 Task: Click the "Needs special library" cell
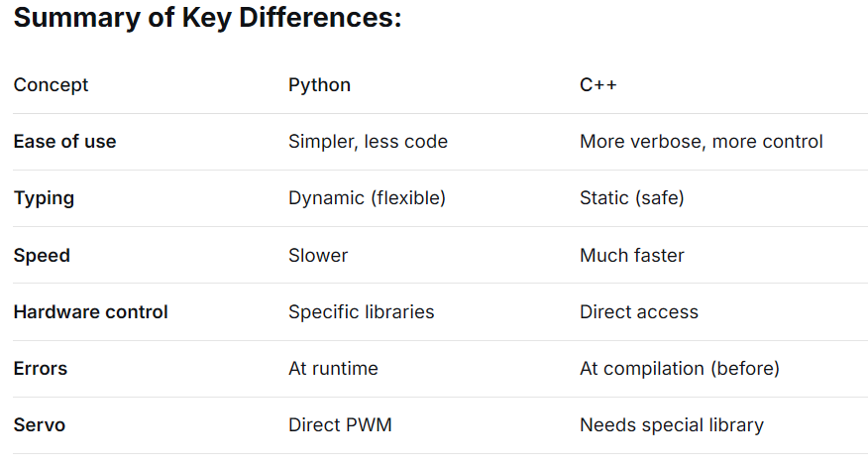(x=671, y=425)
